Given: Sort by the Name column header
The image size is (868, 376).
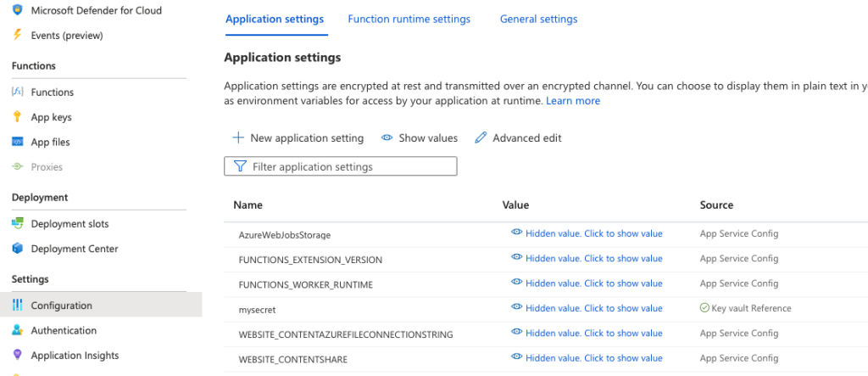Looking at the screenshot, I should [x=248, y=205].
